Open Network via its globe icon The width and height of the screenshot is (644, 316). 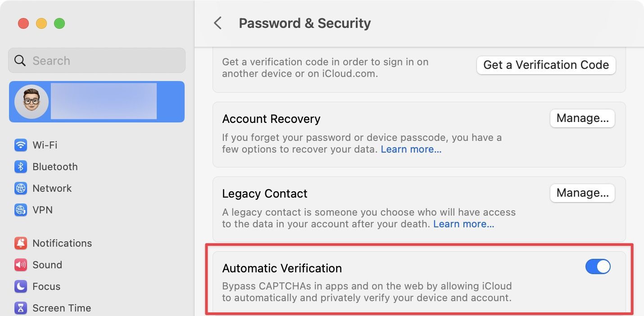tap(21, 188)
